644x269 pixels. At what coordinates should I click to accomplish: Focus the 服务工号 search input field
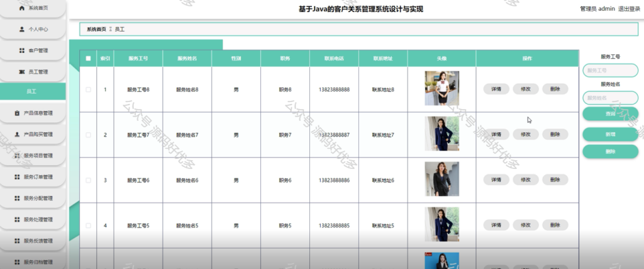point(610,71)
